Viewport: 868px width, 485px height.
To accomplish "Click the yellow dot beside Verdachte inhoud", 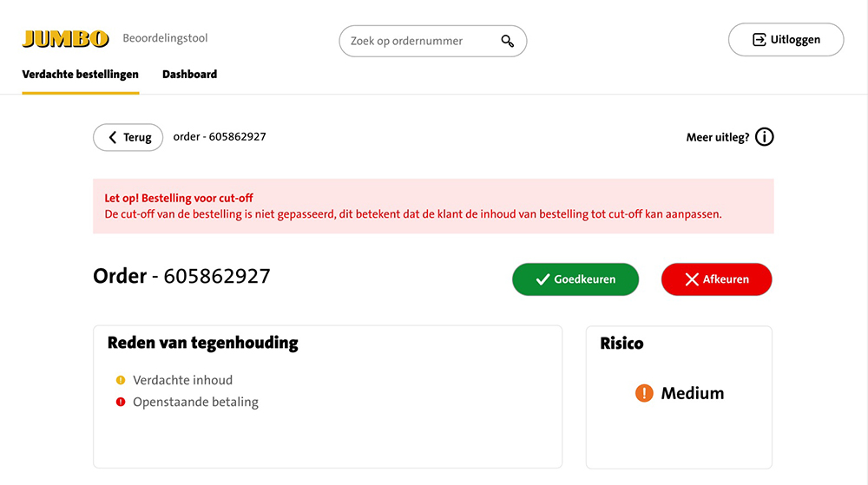I will click(x=121, y=380).
